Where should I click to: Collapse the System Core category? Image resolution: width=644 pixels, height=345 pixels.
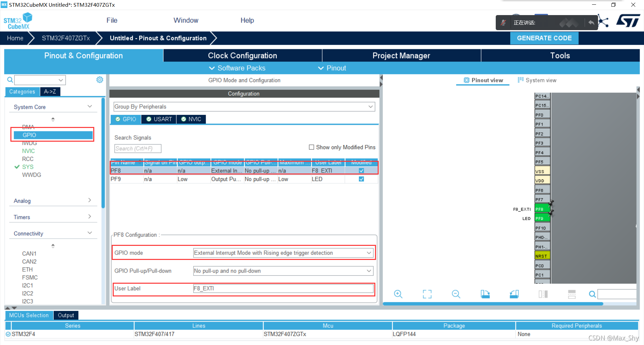click(x=90, y=107)
